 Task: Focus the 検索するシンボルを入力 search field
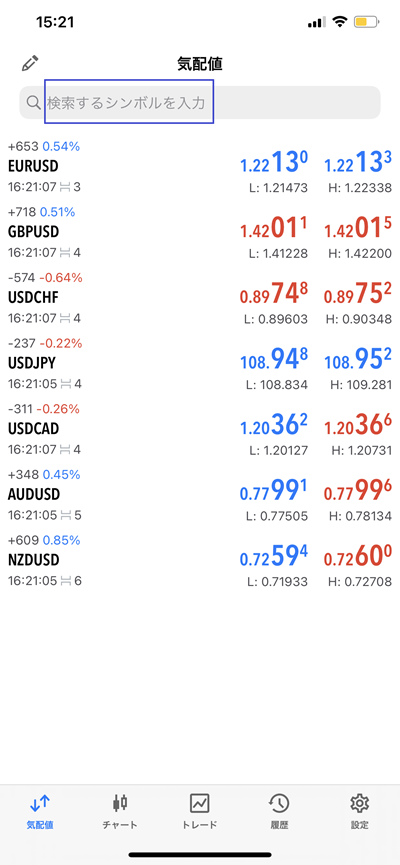[x=200, y=103]
